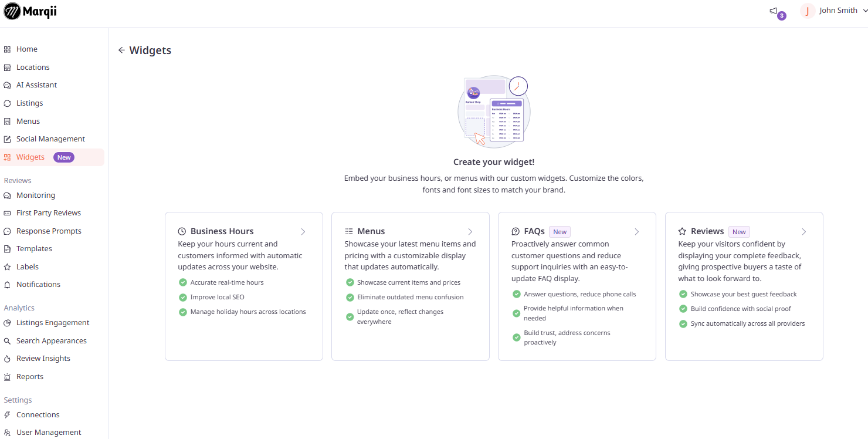Click the AI Assistant sidebar icon

[x=7, y=85]
